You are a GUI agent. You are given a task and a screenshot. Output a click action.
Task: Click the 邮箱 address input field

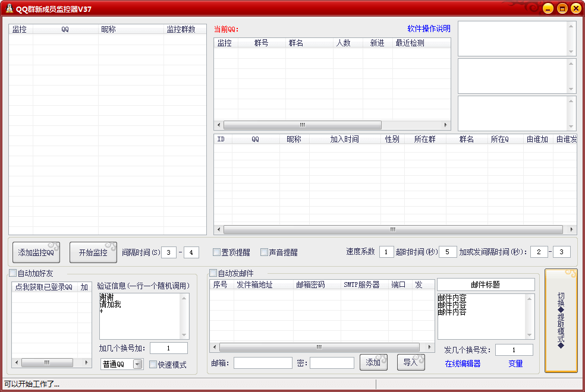pos(263,363)
